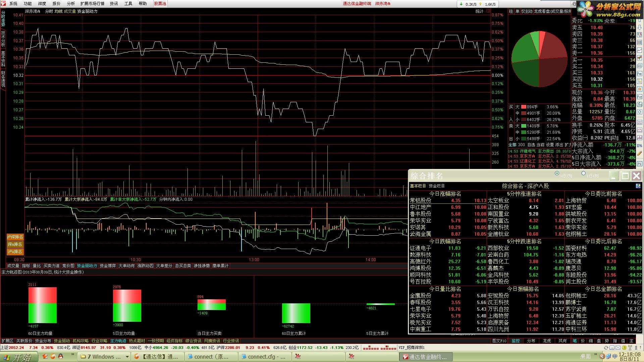Click the 深A排名 side button
This screenshot has width=644, height=362.
[x=15, y=244]
